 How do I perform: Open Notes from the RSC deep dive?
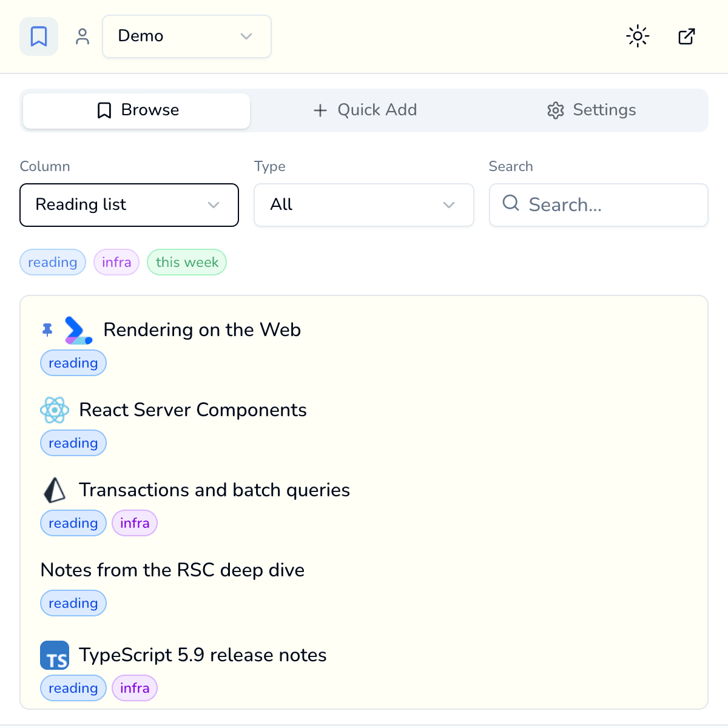172,570
